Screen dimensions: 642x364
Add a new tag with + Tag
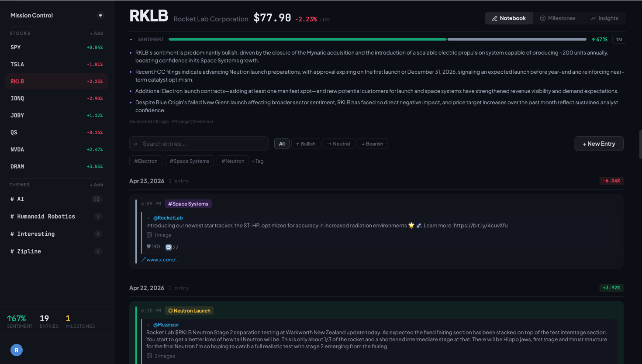258,161
